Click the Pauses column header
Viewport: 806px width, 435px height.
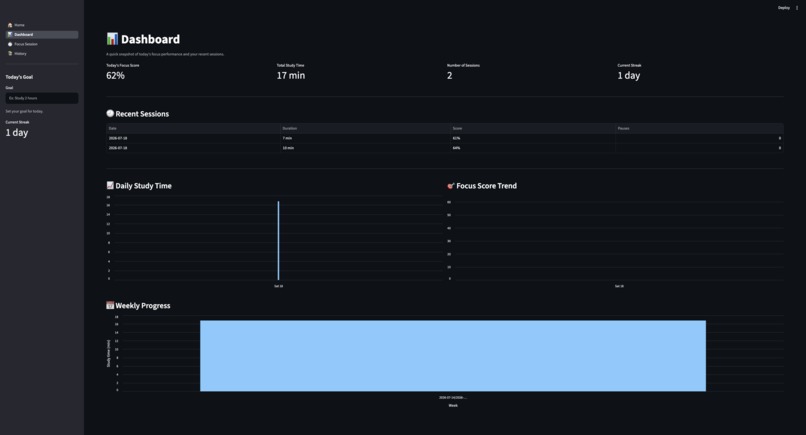(x=699, y=128)
